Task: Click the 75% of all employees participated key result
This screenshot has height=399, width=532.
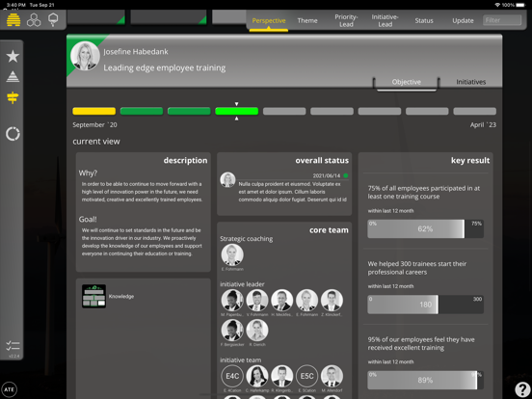Action: click(424, 193)
